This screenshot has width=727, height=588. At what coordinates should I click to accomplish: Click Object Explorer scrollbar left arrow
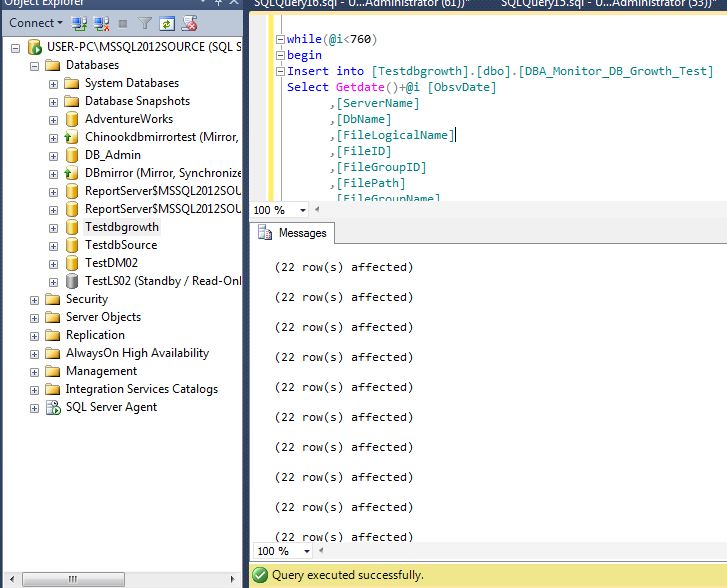point(12,579)
